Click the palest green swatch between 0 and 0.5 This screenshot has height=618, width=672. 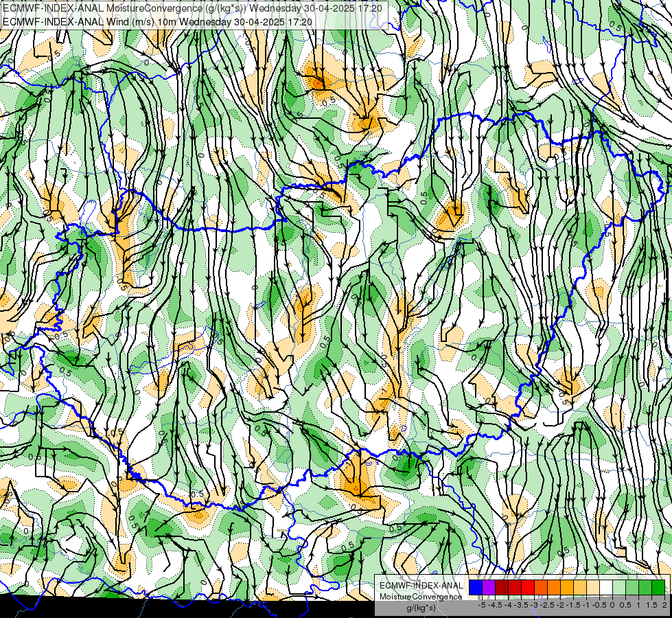(x=619, y=587)
